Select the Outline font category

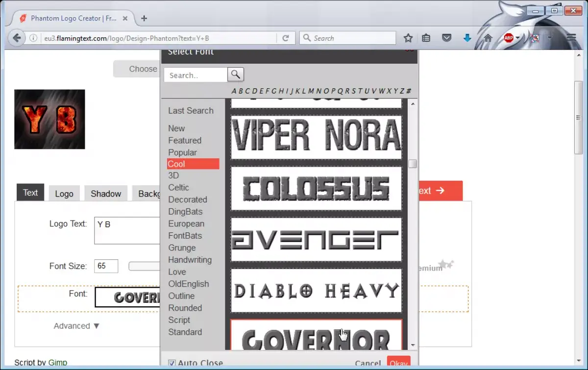(181, 296)
